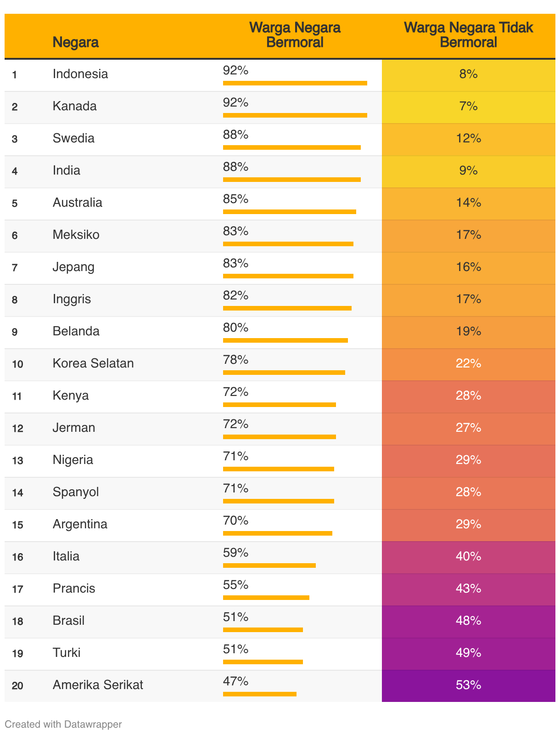Select the Indonesia country name cell
Viewport: 560px width, 735px height.
point(80,74)
